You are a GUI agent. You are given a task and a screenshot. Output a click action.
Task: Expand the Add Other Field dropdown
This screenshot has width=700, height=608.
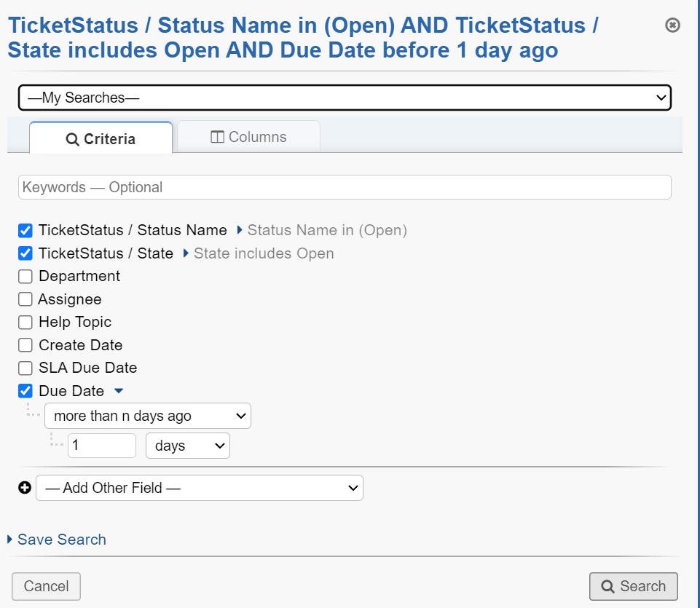click(x=200, y=488)
